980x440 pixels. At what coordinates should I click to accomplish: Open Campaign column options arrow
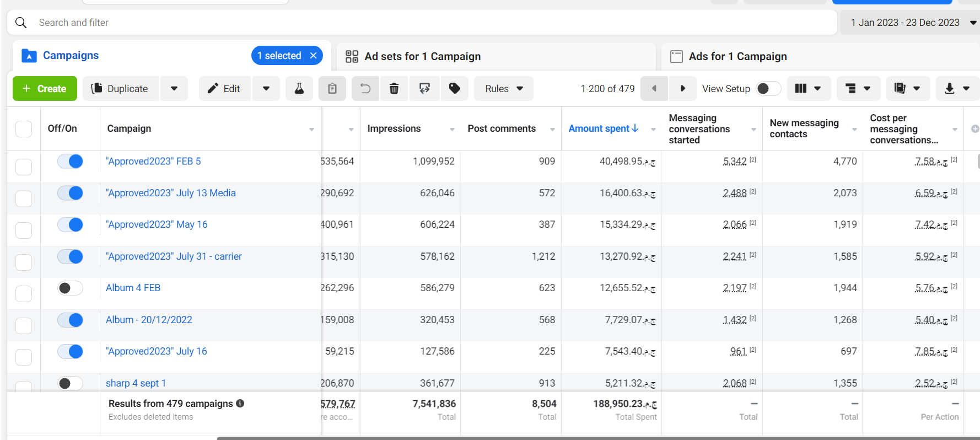click(311, 129)
